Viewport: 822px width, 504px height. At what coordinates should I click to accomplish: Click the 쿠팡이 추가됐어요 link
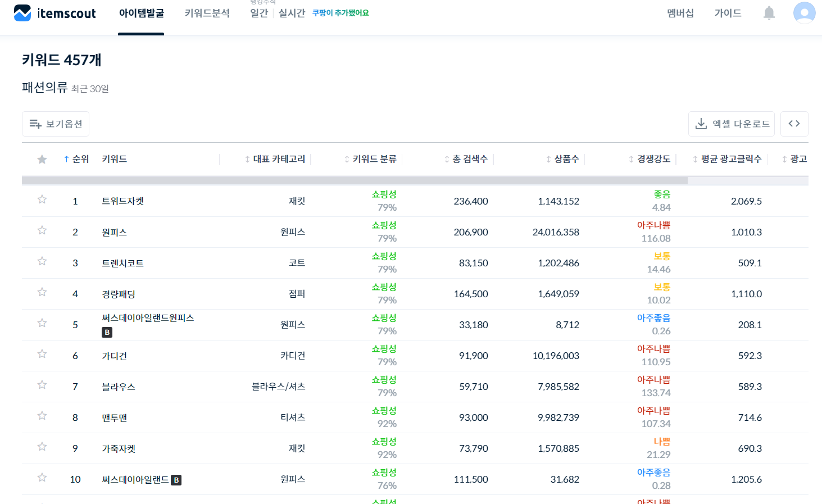340,12
